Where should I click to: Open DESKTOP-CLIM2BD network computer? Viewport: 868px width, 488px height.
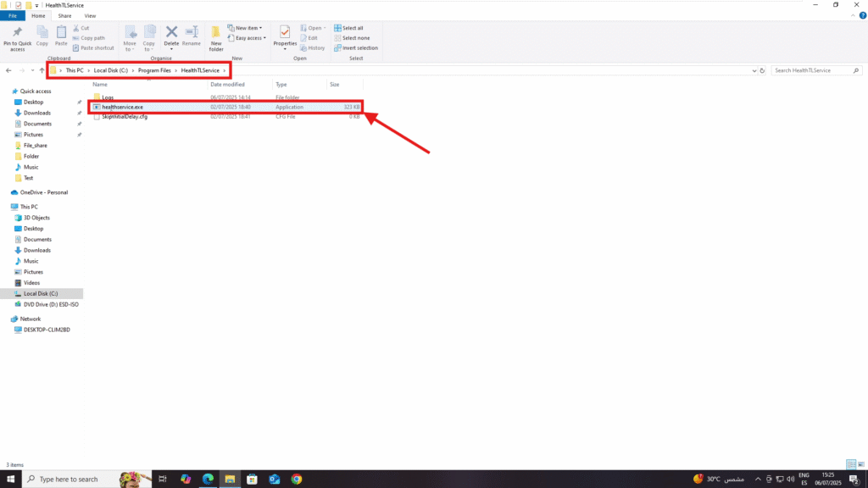[47, 330]
